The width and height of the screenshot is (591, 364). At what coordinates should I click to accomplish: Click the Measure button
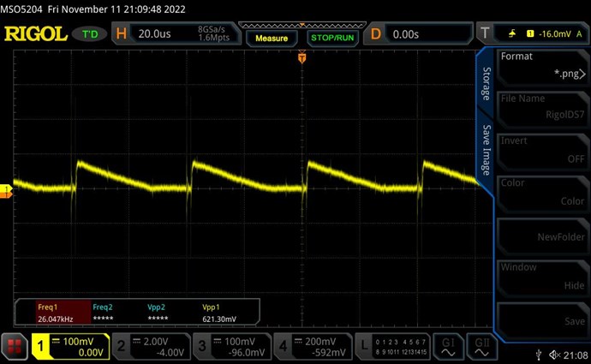272,38
